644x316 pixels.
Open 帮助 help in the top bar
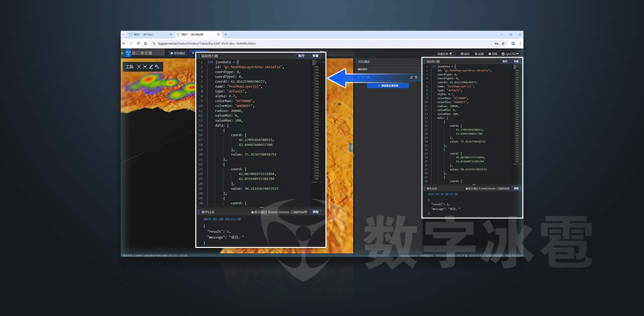493,54
